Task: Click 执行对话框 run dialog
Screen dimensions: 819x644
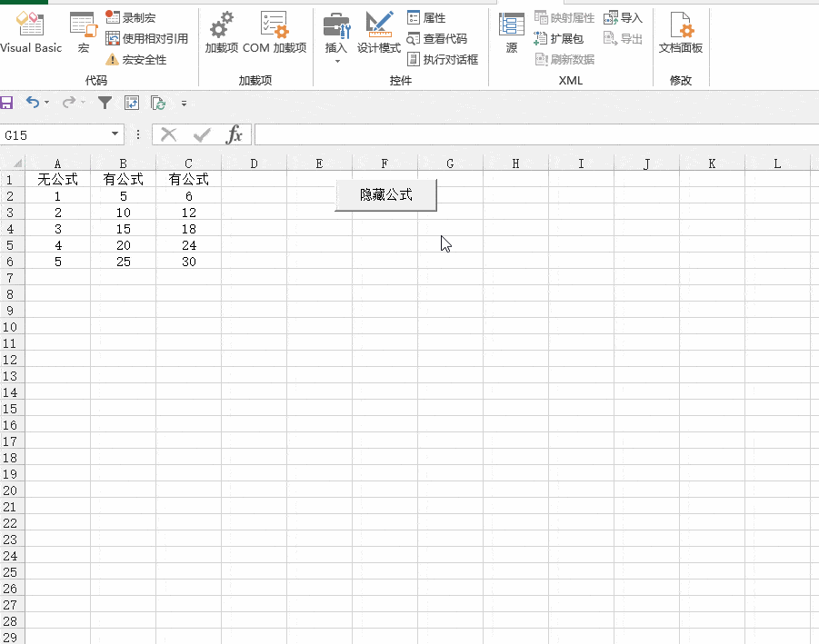Action: [x=443, y=59]
